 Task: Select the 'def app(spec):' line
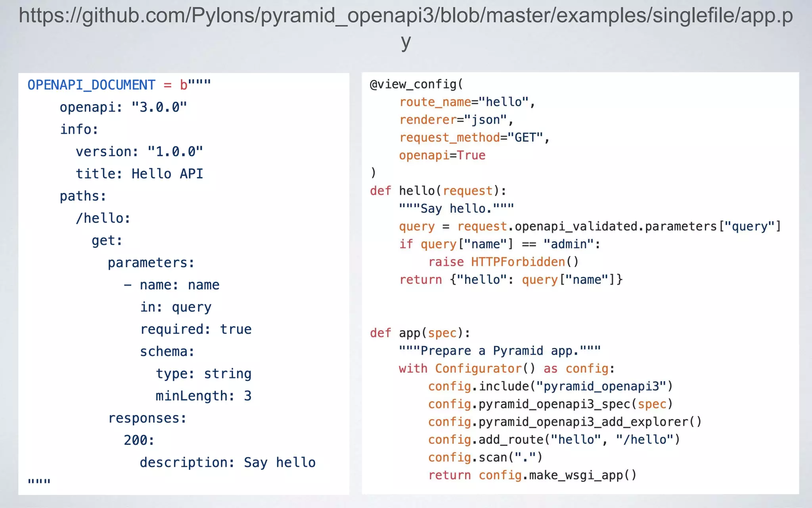click(x=420, y=333)
